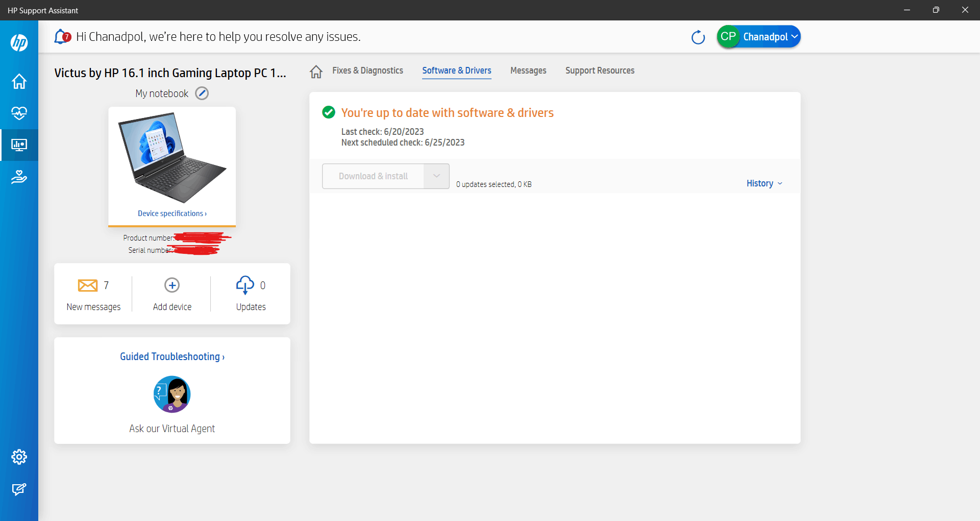Click the circular refresh icon
980x521 pixels.
[x=698, y=37]
